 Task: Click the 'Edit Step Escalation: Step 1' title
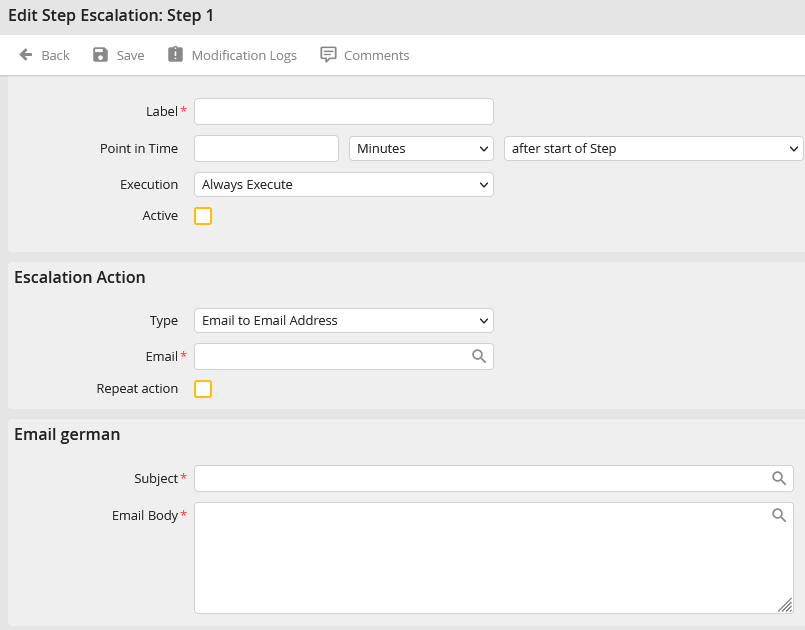tap(111, 15)
